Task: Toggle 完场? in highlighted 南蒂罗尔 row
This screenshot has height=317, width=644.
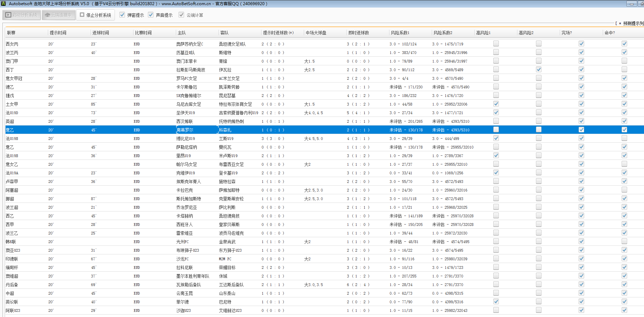Action: point(581,130)
